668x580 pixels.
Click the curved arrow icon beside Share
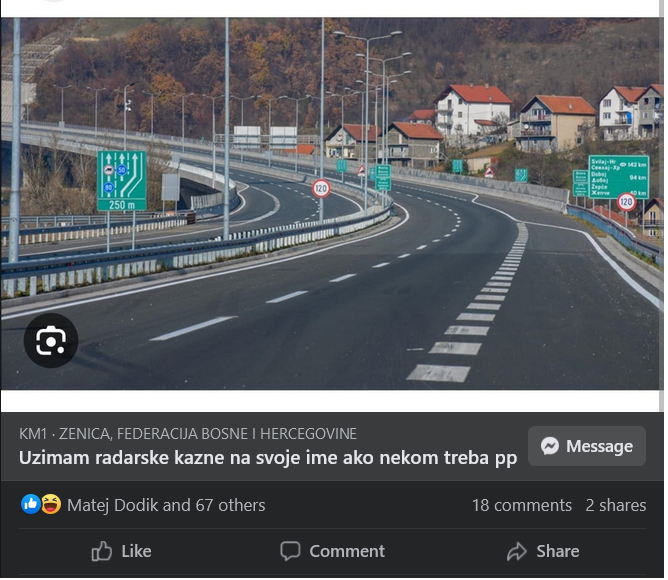pos(517,552)
